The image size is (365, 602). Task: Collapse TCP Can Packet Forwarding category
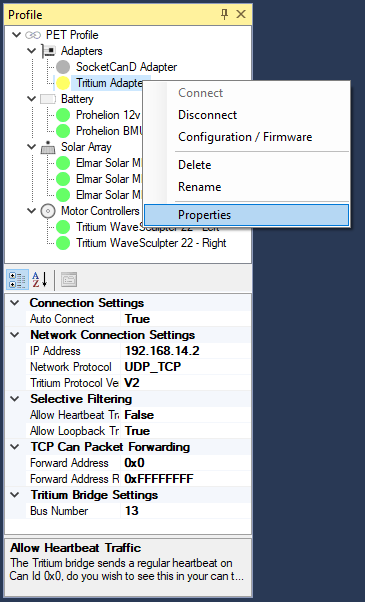click(x=15, y=447)
